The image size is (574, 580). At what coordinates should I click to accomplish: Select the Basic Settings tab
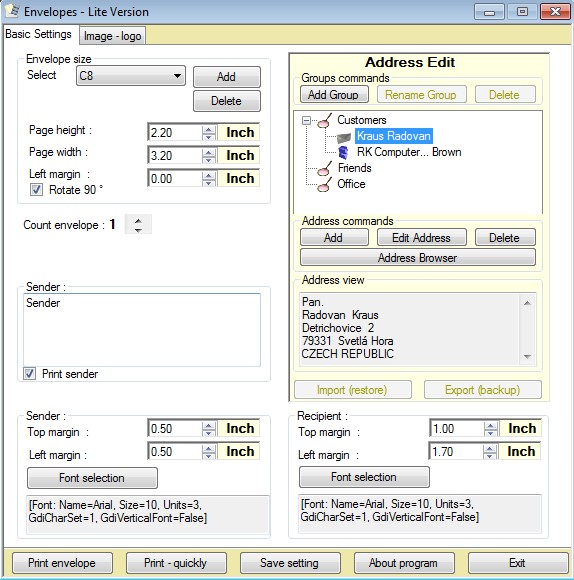(x=38, y=34)
